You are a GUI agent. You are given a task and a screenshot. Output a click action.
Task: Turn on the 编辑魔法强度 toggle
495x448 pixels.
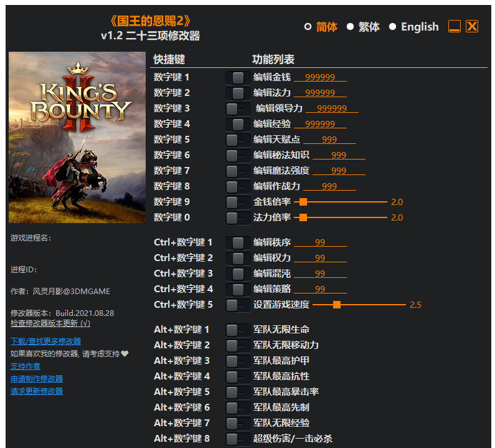(238, 171)
